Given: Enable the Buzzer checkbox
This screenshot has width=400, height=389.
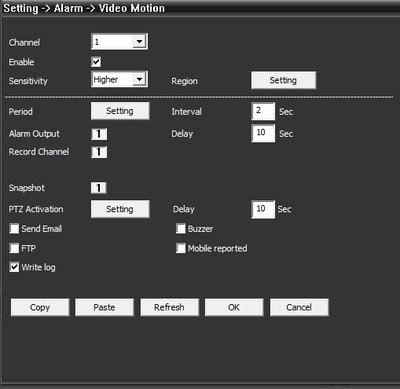Looking at the screenshot, I should (x=181, y=229).
